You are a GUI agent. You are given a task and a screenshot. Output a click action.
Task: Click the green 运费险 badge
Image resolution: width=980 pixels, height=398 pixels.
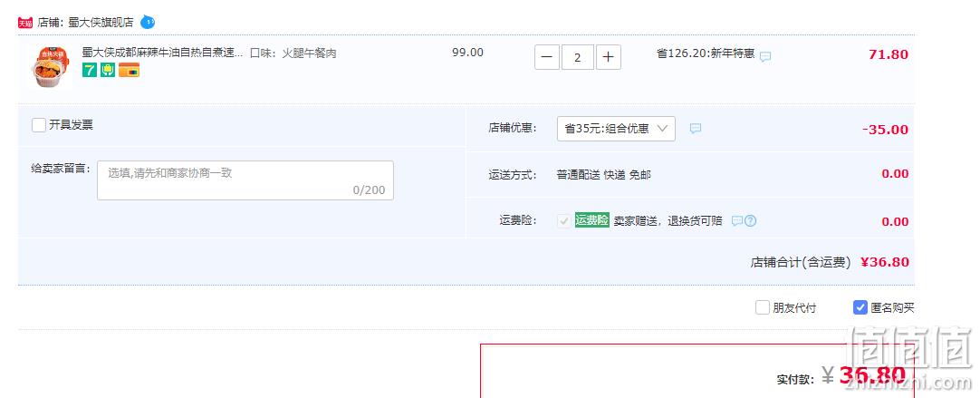coord(591,220)
